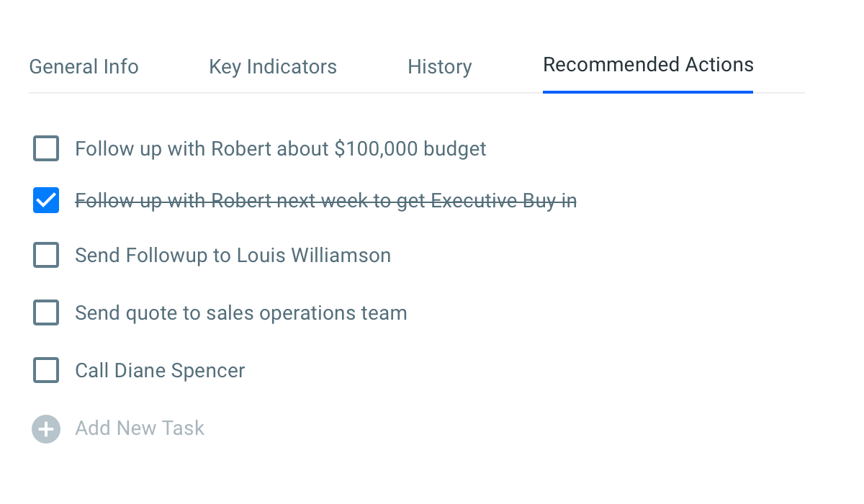Click the Send Followup to Louis Williamson text
Image resolution: width=864 pixels, height=504 pixels.
pos(233,256)
